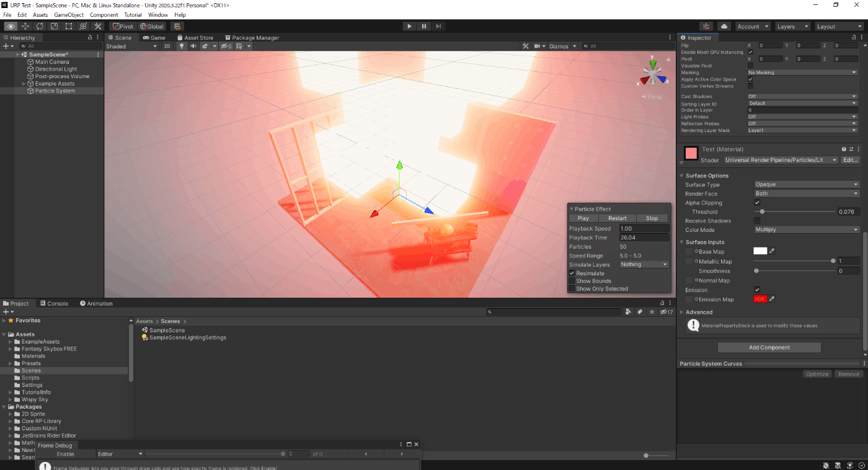The image size is (868, 470).
Task: Open the Simulate Layers dropdown
Action: click(x=644, y=265)
